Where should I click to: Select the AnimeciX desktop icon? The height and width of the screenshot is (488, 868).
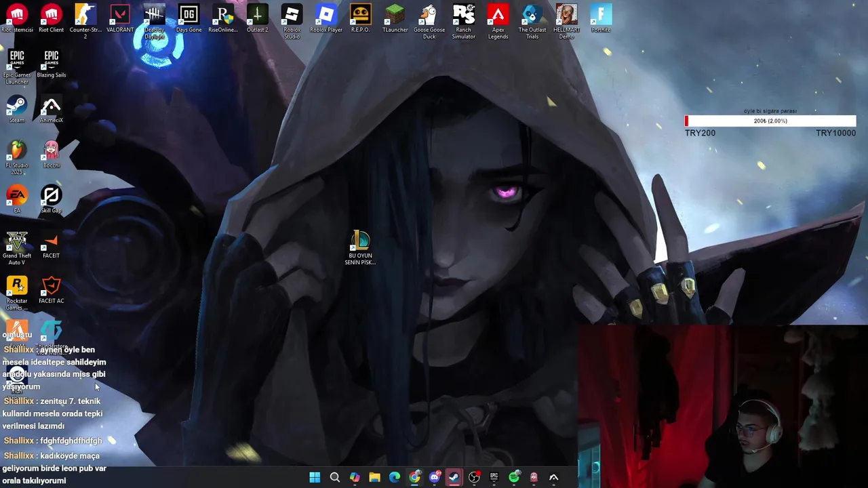(x=51, y=109)
